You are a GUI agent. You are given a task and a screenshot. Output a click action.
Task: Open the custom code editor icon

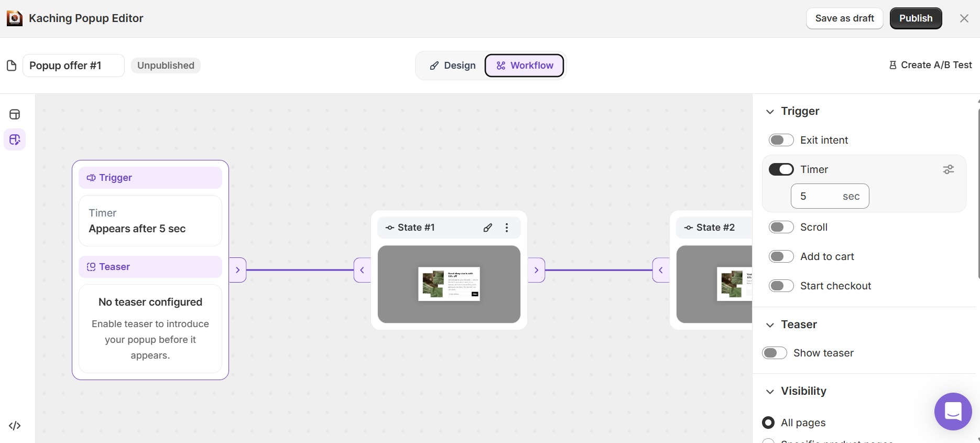15,426
